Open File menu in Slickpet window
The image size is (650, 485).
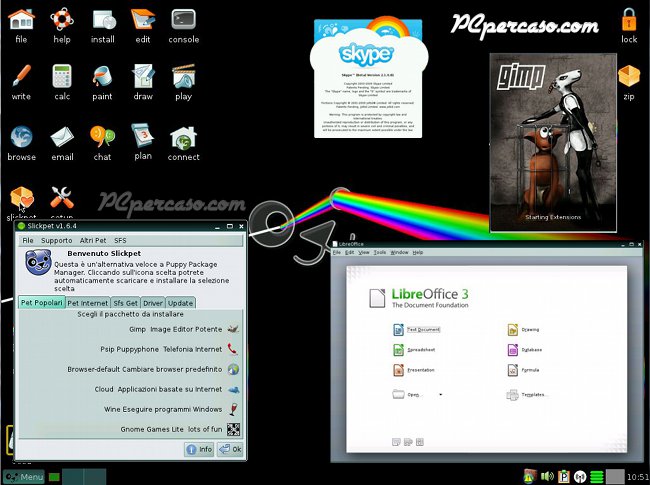pos(28,240)
